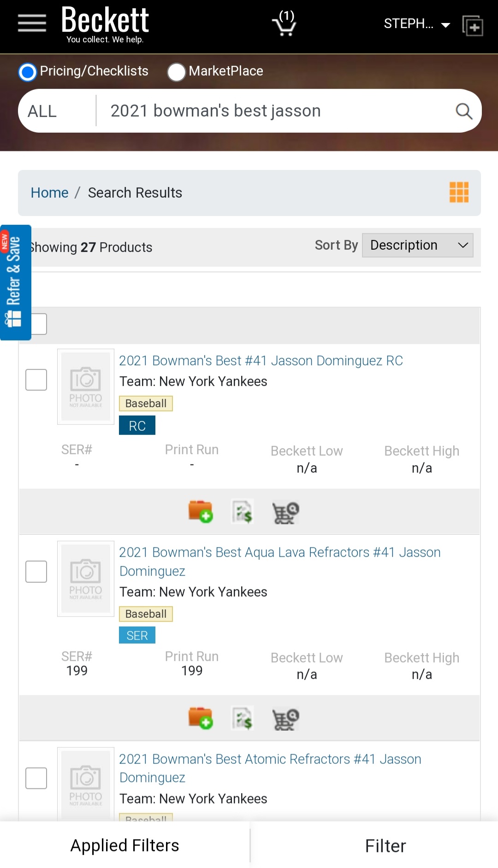Expand the STEPH... account dropdown
This screenshot has width=498, height=868.
417,24
